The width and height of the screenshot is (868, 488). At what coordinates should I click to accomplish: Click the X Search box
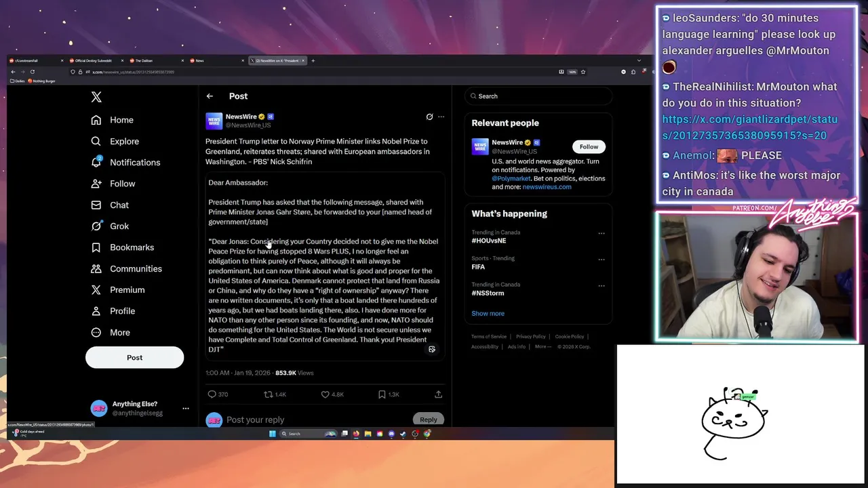(x=538, y=96)
